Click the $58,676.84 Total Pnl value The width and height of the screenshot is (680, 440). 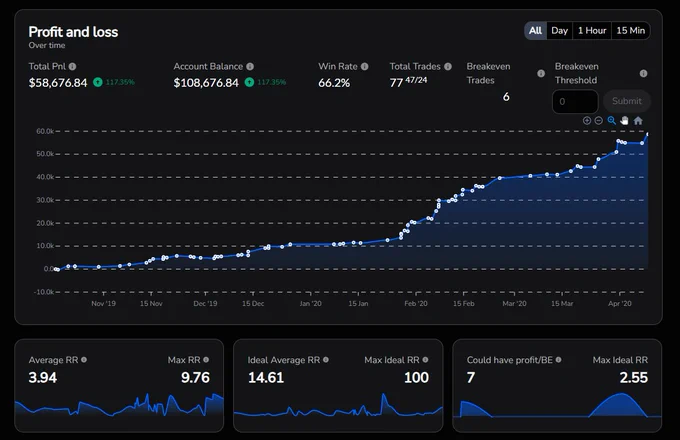tap(58, 82)
